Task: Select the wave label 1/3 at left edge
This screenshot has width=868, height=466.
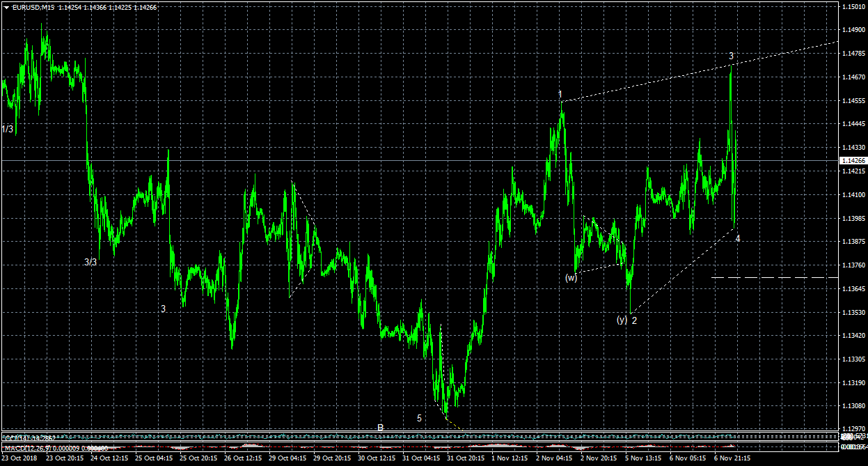Action: point(8,129)
